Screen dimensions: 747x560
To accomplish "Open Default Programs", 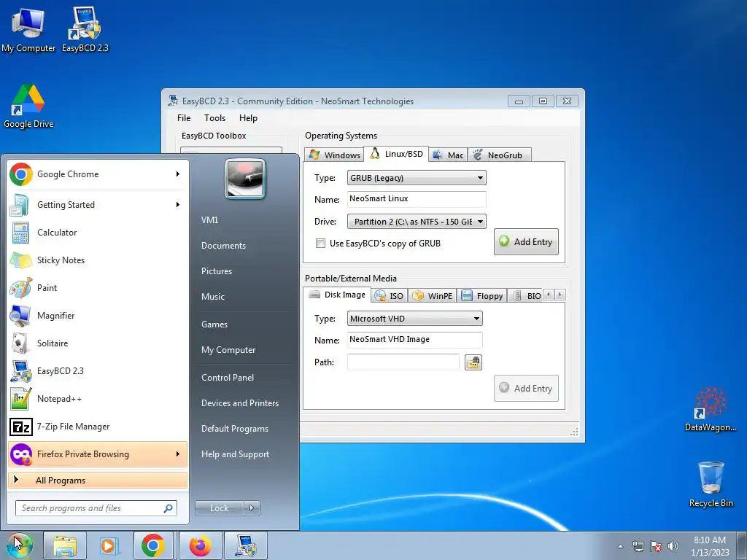I will click(234, 429).
